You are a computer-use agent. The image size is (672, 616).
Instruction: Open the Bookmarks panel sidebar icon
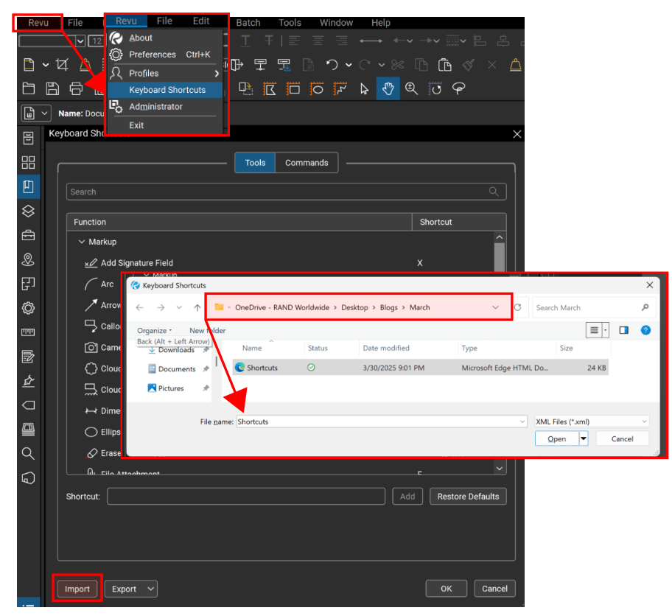coord(28,186)
